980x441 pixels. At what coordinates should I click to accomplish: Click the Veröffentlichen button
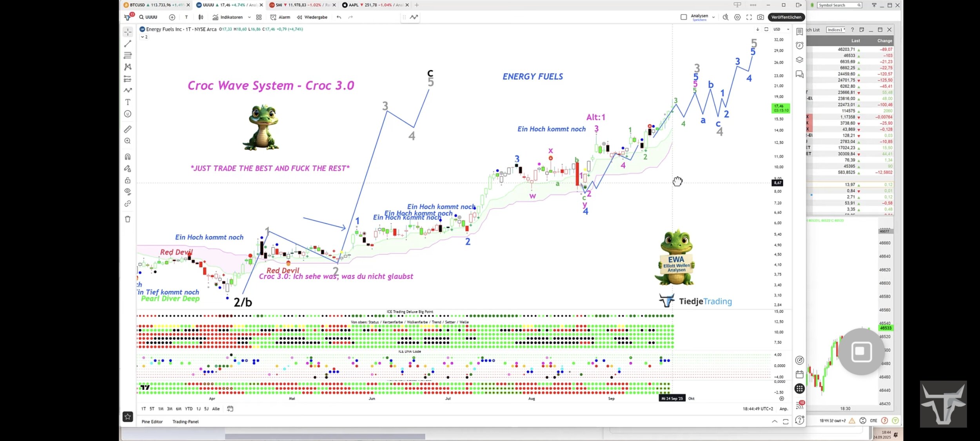pos(786,17)
